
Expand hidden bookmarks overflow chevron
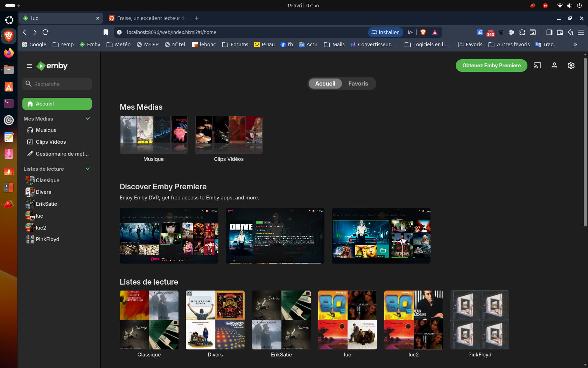(x=575, y=45)
